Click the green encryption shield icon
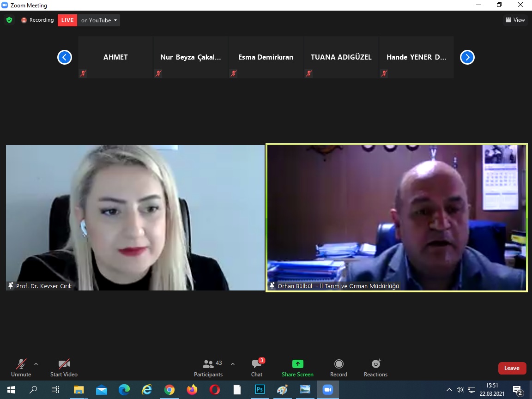The height and width of the screenshot is (399, 532). click(x=9, y=20)
